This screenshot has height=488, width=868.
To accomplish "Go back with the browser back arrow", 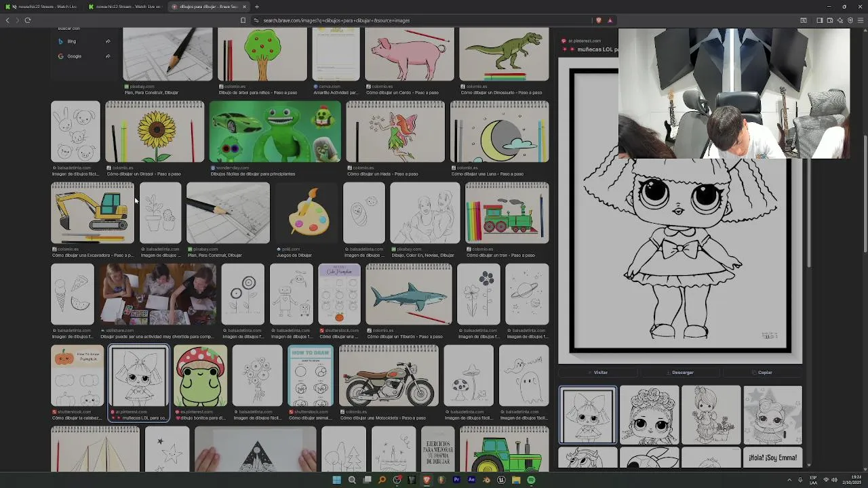I will (7, 20).
